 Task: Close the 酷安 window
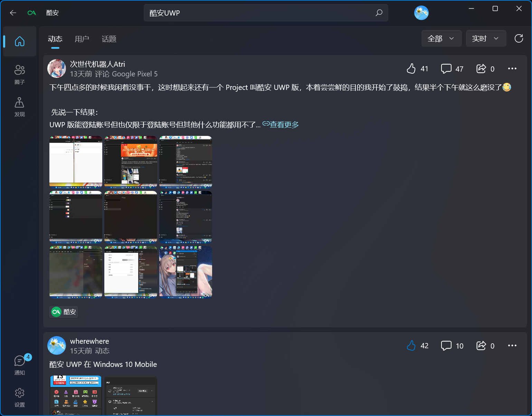[519, 9]
